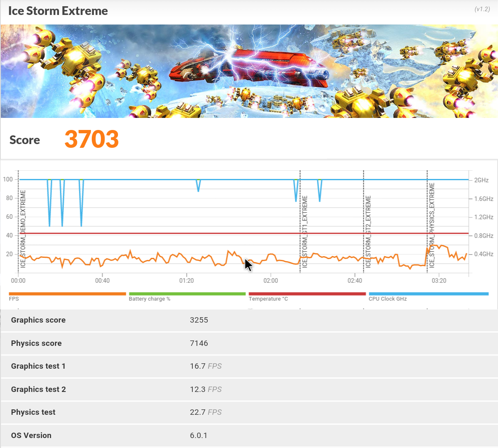Click the "20" left axis label
498x448 pixels.
click(10, 254)
